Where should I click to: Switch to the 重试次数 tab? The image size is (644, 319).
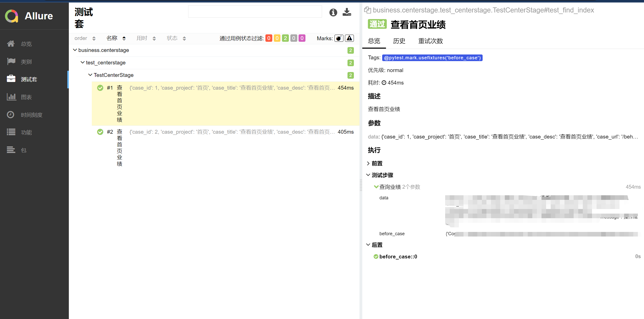tap(430, 41)
